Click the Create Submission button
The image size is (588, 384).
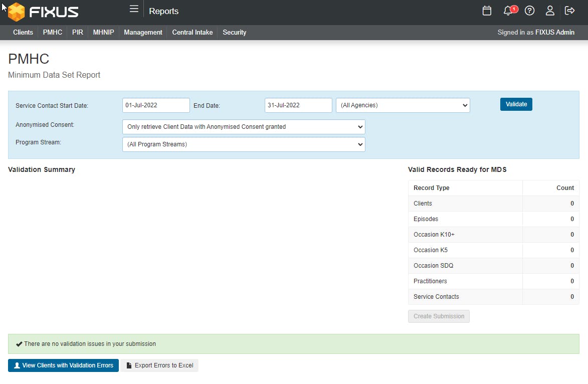[439, 316]
